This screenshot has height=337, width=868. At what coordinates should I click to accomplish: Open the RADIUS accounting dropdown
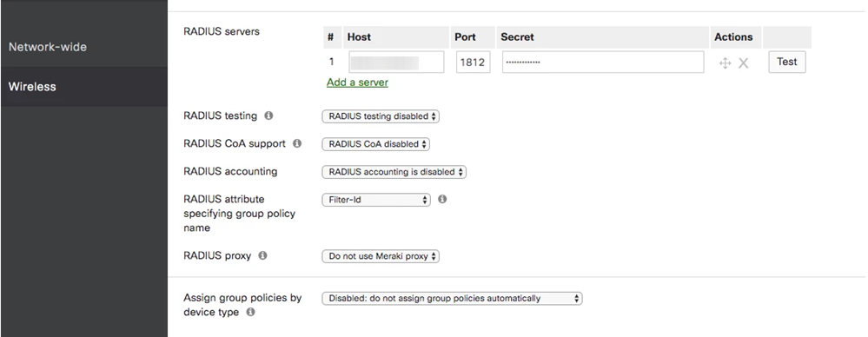394,172
